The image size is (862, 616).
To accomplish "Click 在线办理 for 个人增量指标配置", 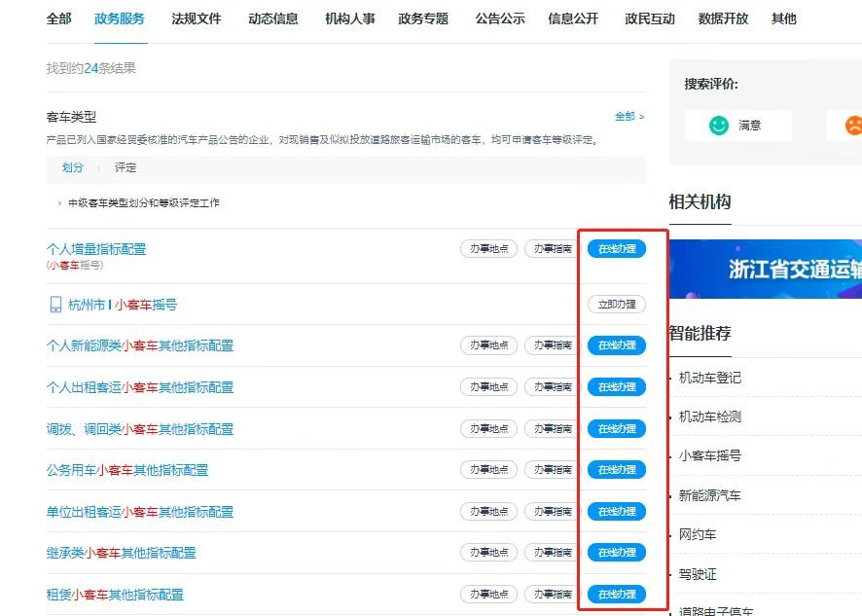I will click(x=617, y=249).
